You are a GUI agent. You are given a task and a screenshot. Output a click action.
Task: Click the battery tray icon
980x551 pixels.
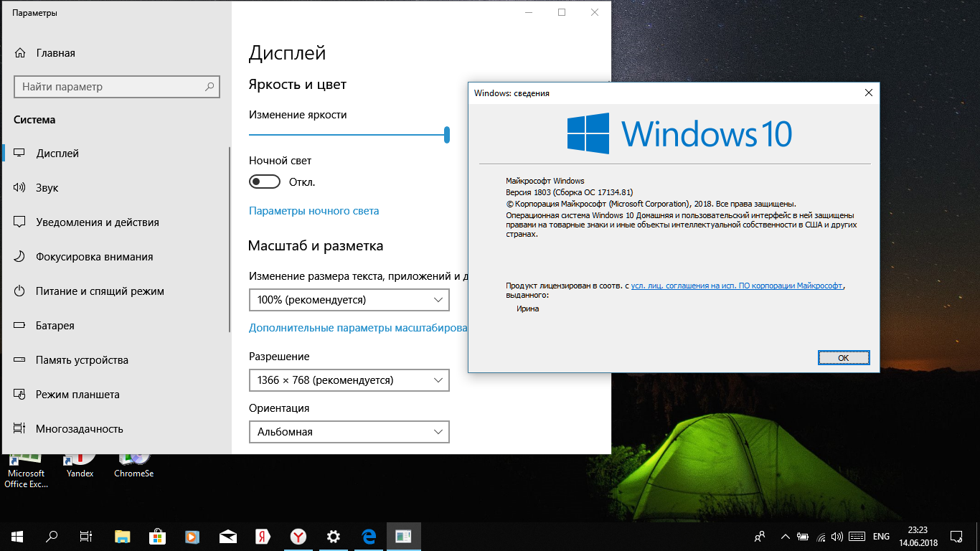(804, 537)
